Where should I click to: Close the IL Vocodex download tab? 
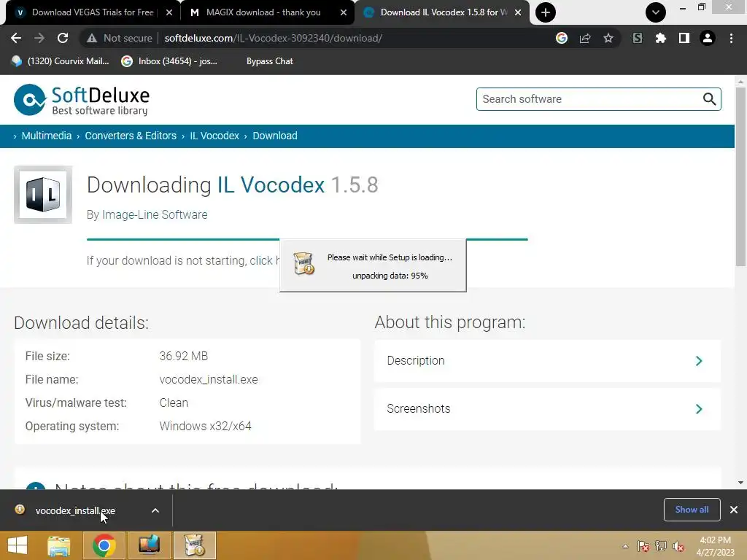point(518,12)
